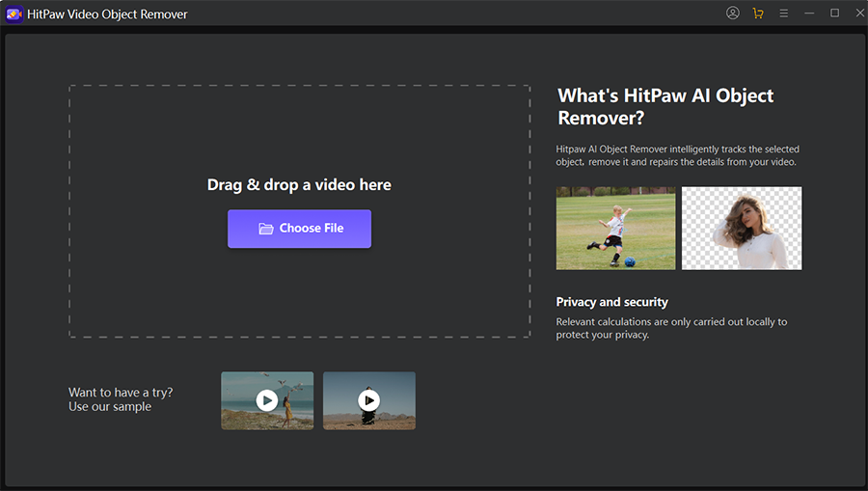Click the woman transparent background example image
This screenshot has height=491, width=868.
tap(742, 228)
